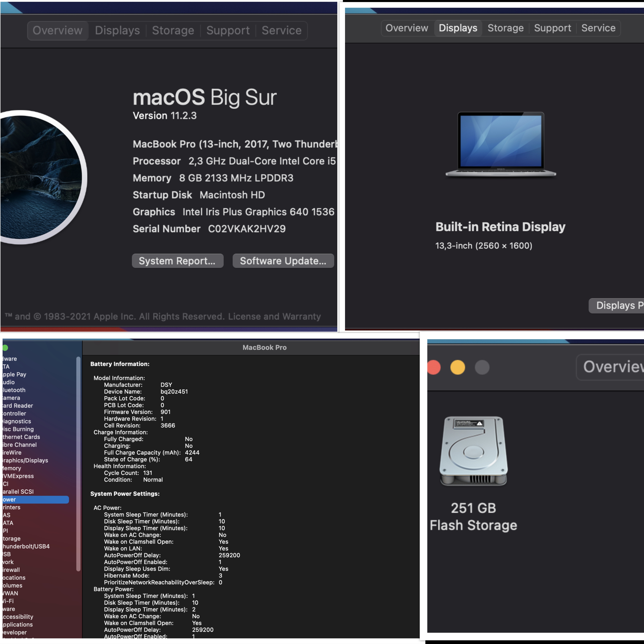Select Ethernet Cards in sidebar
644x644 pixels.
21,437
